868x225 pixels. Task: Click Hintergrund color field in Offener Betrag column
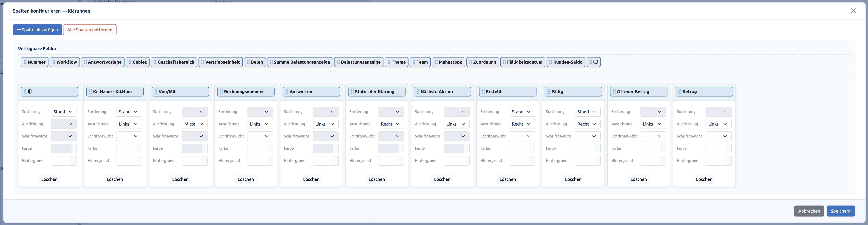(x=653, y=161)
